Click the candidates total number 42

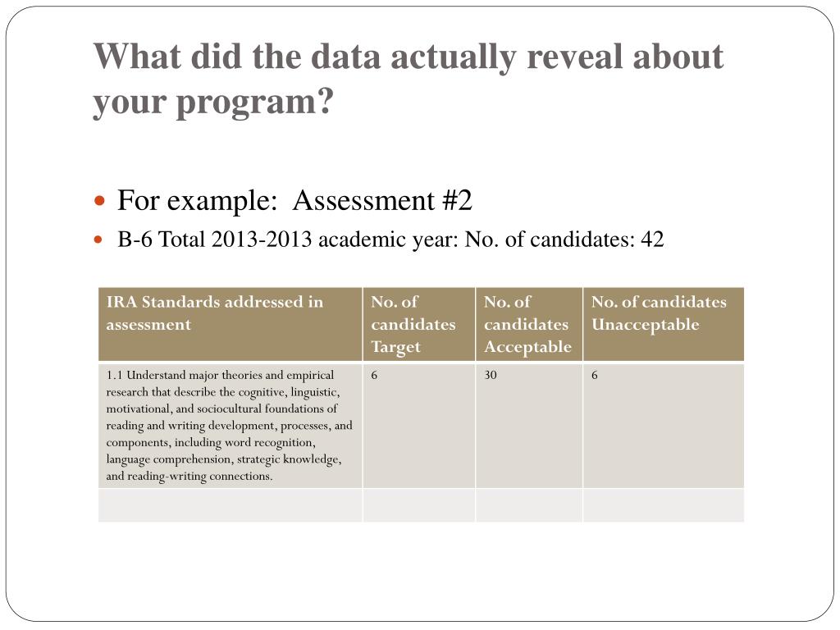click(x=653, y=240)
